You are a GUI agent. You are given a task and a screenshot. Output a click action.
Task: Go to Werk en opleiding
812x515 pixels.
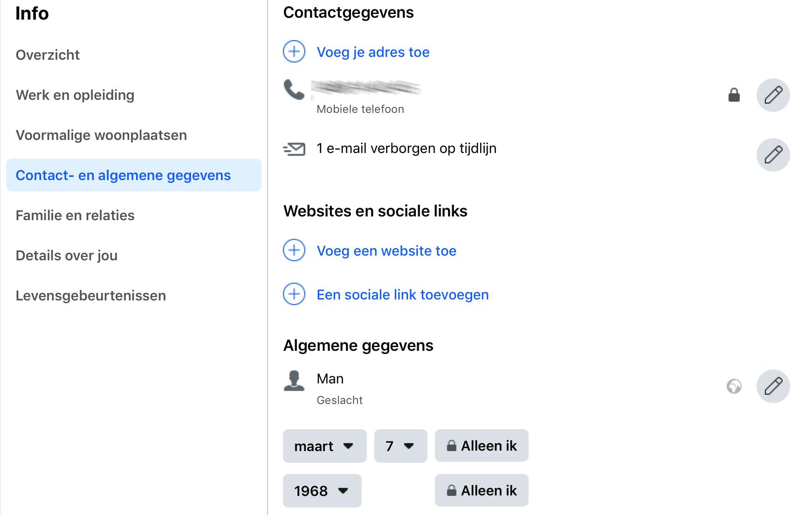pos(75,95)
